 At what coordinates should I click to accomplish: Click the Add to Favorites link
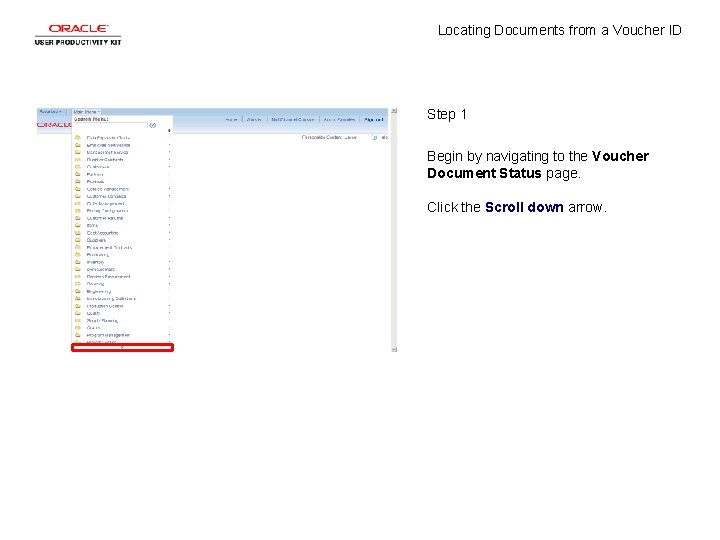click(339, 119)
